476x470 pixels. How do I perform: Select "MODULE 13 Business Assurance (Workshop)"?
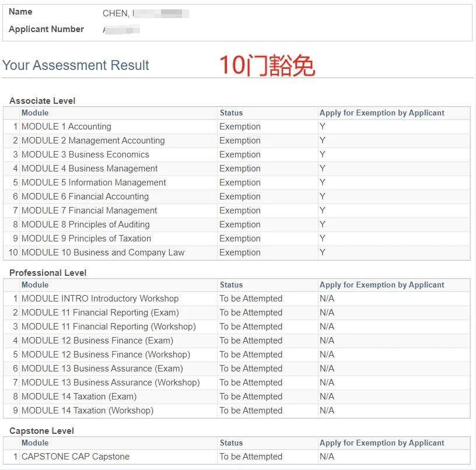point(111,383)
